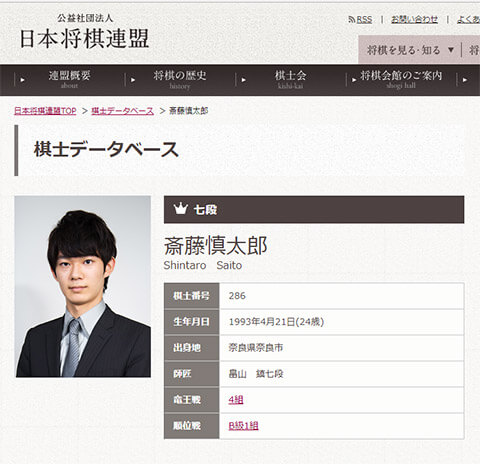Open the 将棋の歴史 history menu
Screen dimensions: 480x464
tap(180, 80)
